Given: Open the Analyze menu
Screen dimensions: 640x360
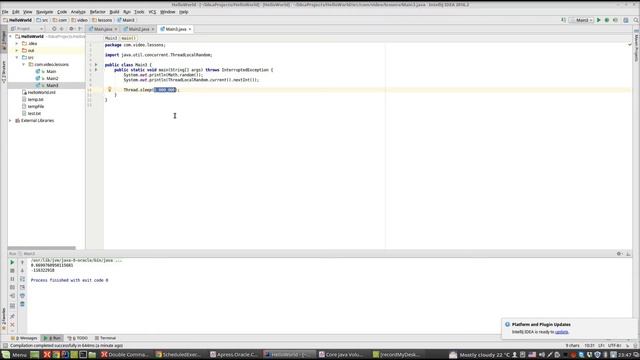Looking at the screenshot, I should tap(78, 12).
